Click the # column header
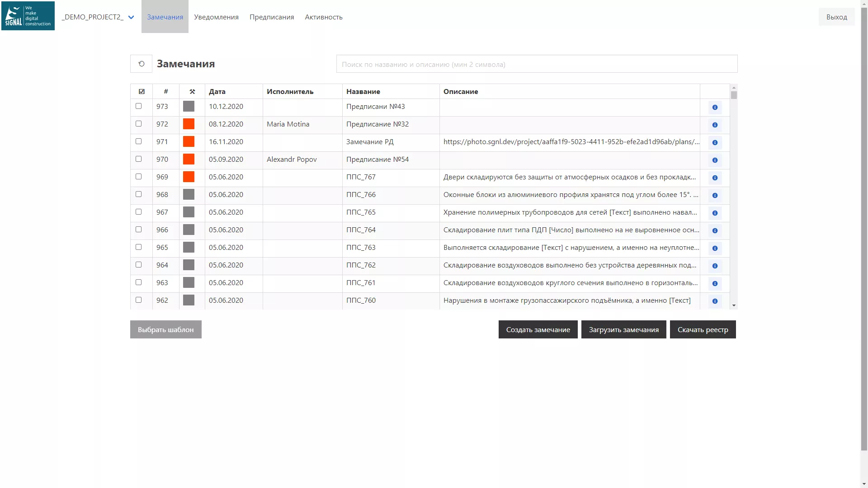868x488 pixels. point(166,91)
